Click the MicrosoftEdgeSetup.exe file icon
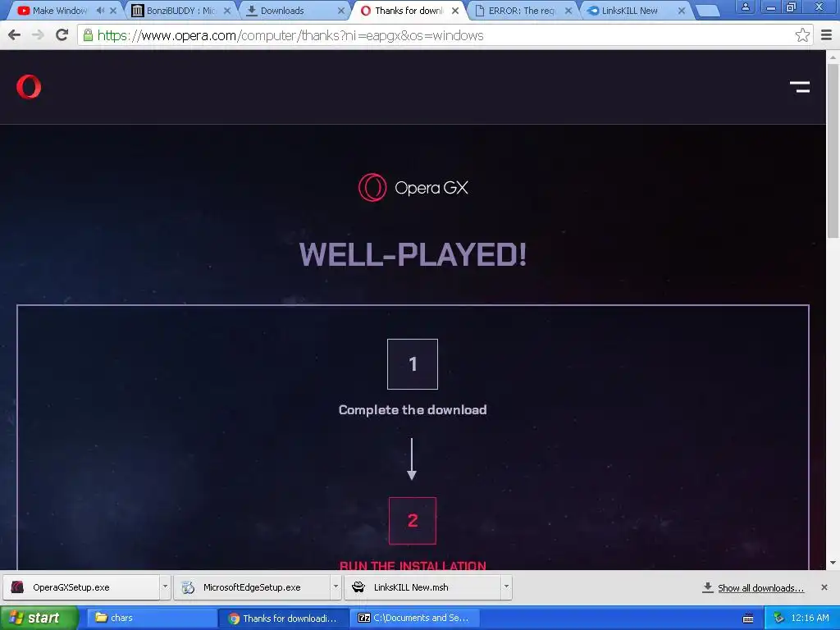The image size is (840, 630). (188, 587)
